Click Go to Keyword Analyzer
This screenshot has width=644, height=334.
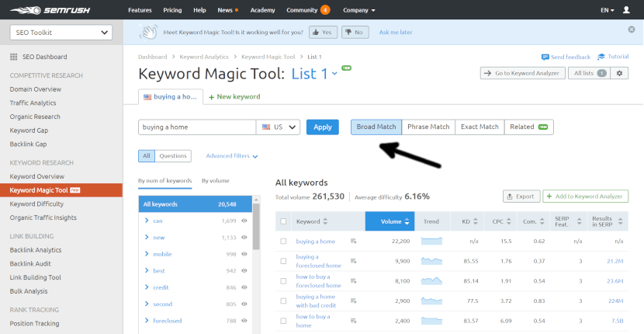pos(522,73)
